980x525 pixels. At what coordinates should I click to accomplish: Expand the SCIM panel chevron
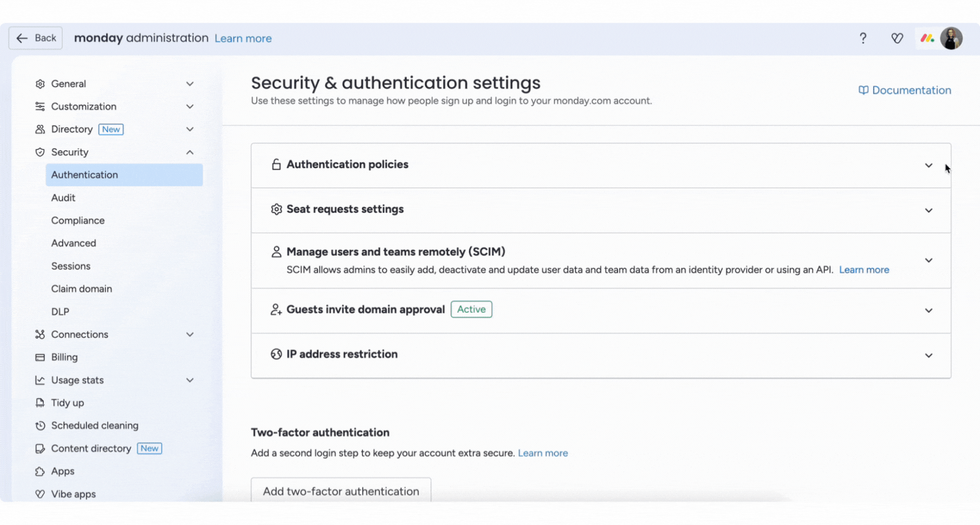point(929,260)
